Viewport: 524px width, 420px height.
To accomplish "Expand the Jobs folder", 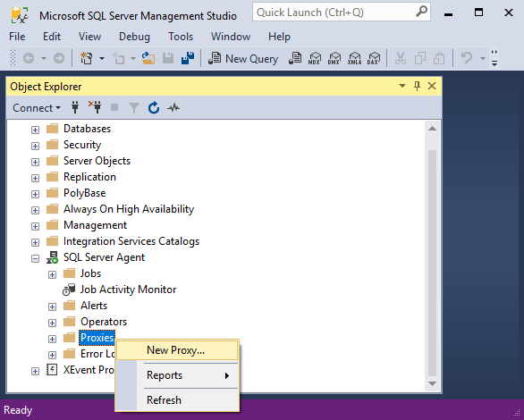I will click(52, 274).
